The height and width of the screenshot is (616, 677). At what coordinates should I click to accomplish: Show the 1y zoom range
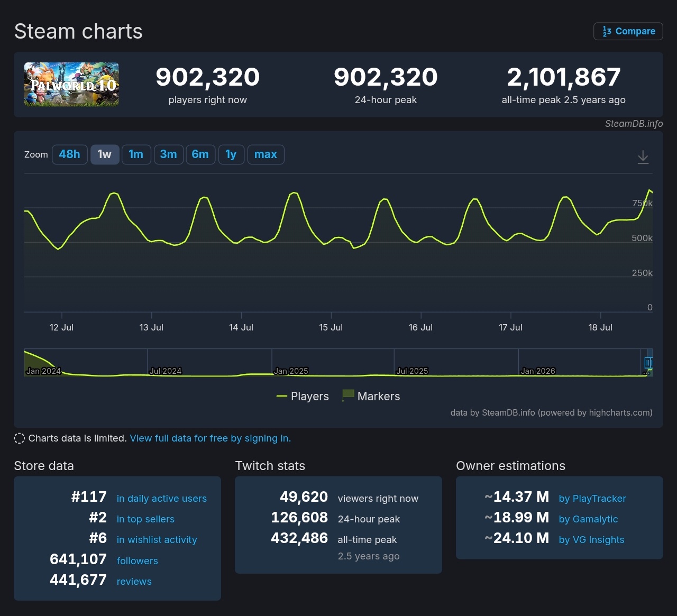231,154
